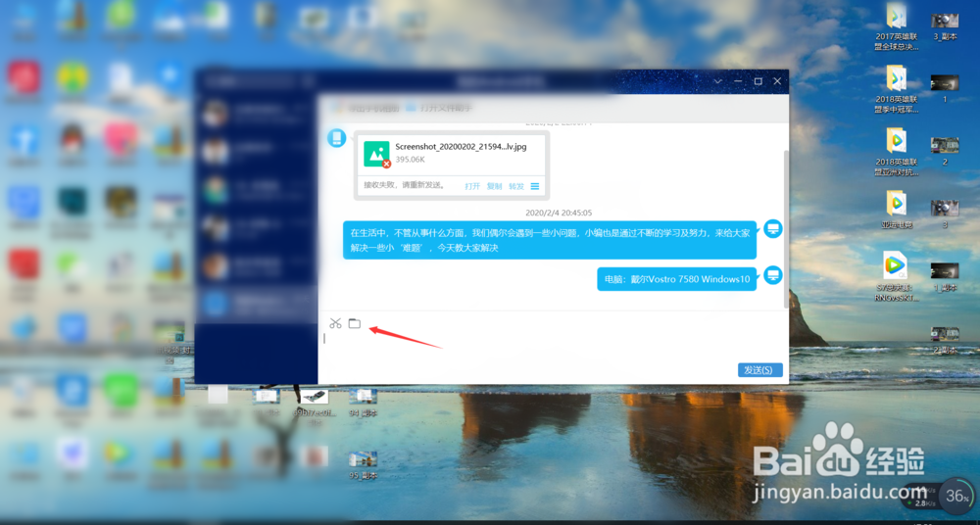Click the 在生活中，不管从事什么方面 message bubble
980x525 pixels.
[x=550, y=240]
